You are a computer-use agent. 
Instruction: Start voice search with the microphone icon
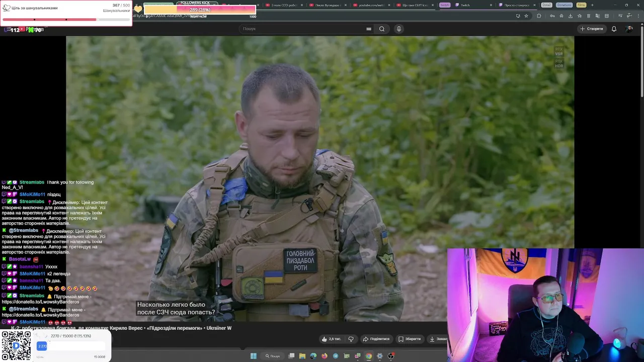(399, 29)
